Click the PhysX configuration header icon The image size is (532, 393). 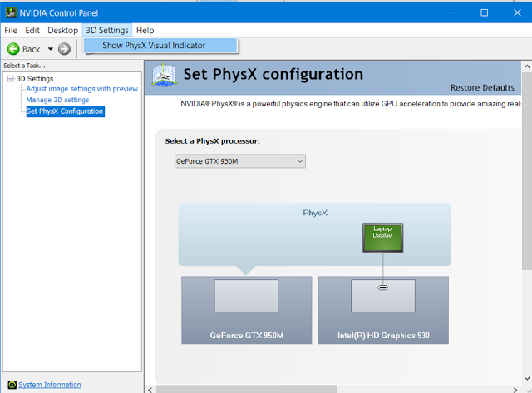[165, 76]
